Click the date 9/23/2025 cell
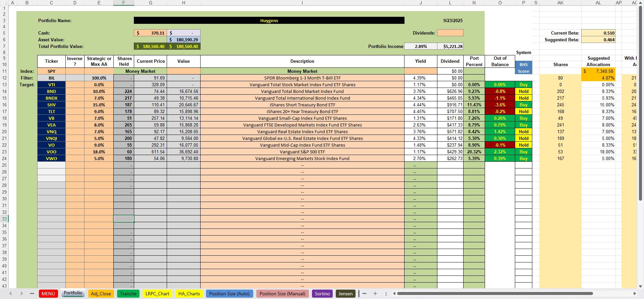This screenshot has width=644, height=299. [x=453, y=20]
